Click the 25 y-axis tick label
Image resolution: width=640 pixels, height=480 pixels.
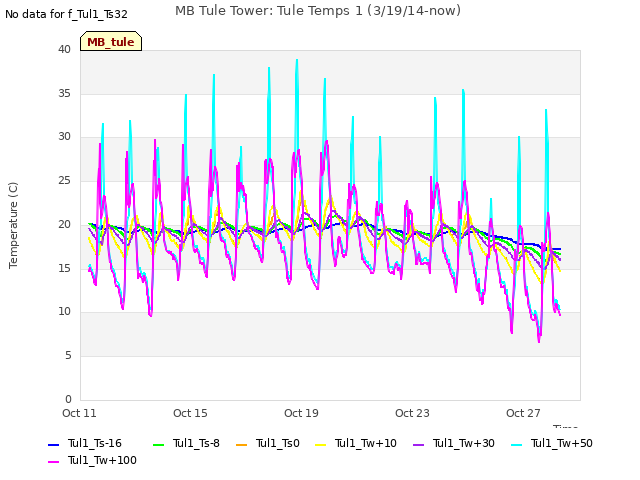click(x=64, y=180)
